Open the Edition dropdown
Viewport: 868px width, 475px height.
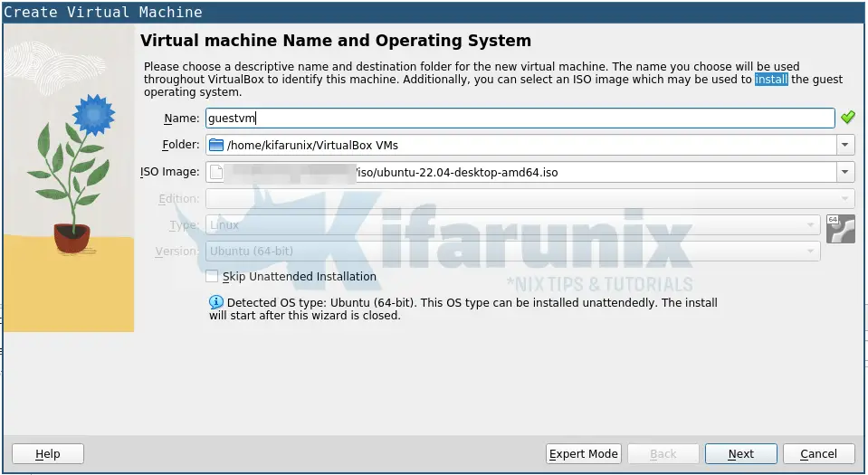pyautogui.click(x=529, y=199)
